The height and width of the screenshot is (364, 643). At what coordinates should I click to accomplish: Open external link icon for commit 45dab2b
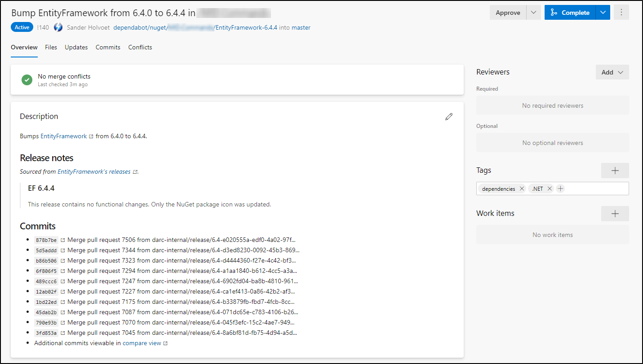coord(63,312)
